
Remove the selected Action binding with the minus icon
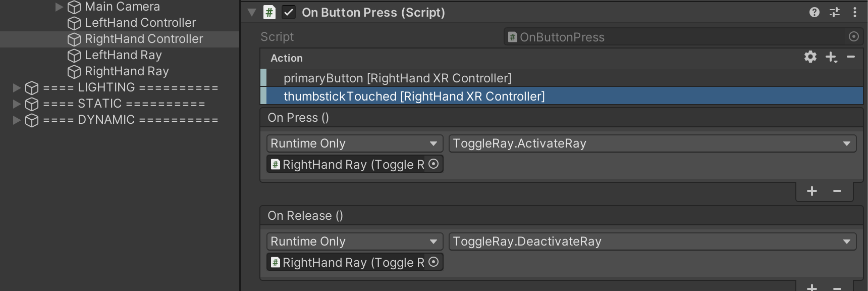[x=851, y=57]
